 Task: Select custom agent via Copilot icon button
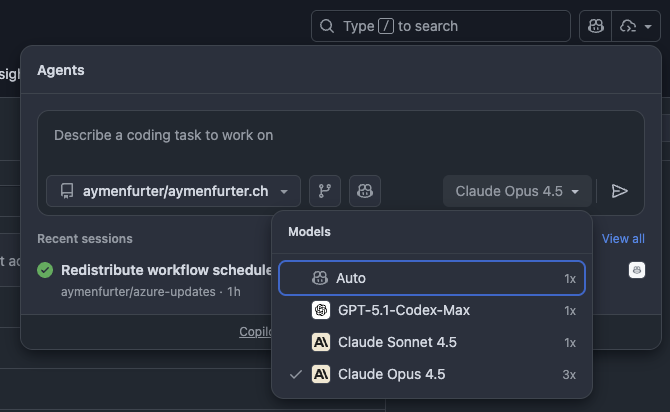(x=365, y=191)
